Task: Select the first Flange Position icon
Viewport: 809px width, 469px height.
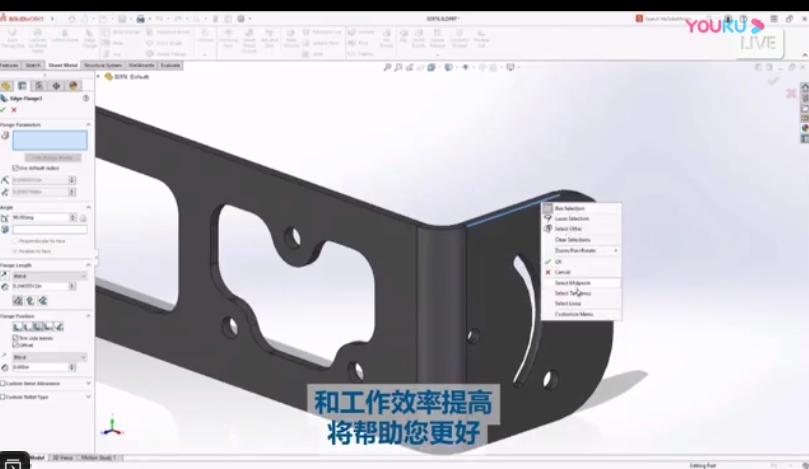Action: pos(16,327)
